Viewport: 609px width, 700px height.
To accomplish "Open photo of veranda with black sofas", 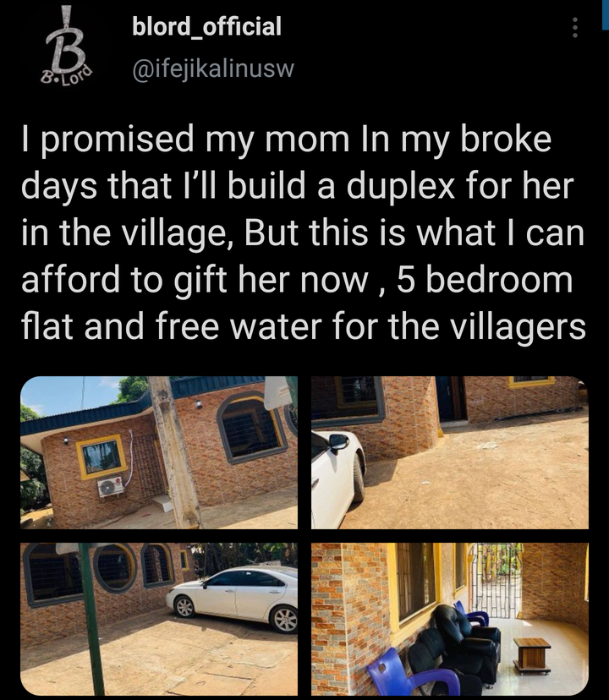I will point(450,619).
